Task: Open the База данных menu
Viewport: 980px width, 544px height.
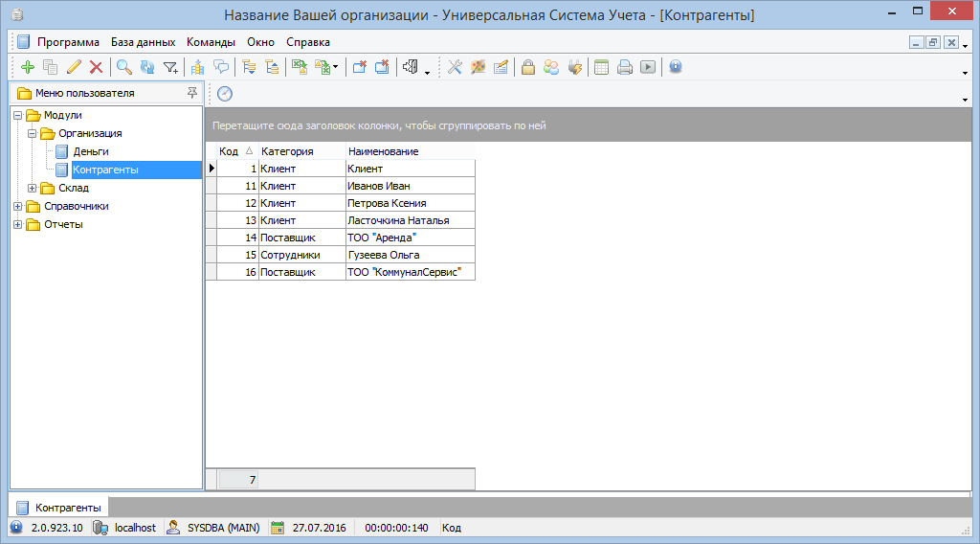Action: (143, 42)
